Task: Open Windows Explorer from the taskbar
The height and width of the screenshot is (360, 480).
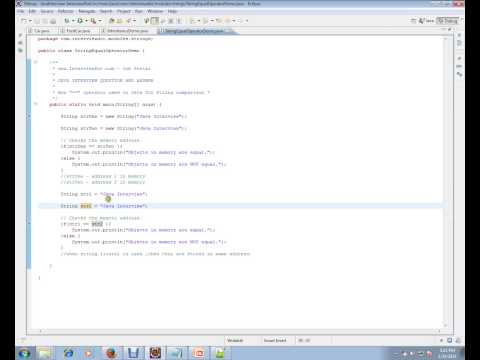Action: (46, 353)
